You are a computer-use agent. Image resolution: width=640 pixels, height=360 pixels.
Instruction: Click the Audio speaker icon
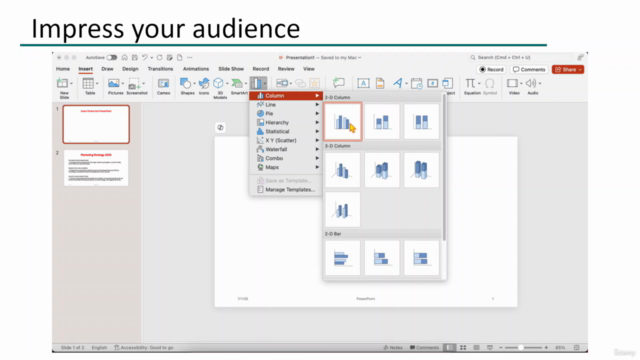[x=531, y=83]
